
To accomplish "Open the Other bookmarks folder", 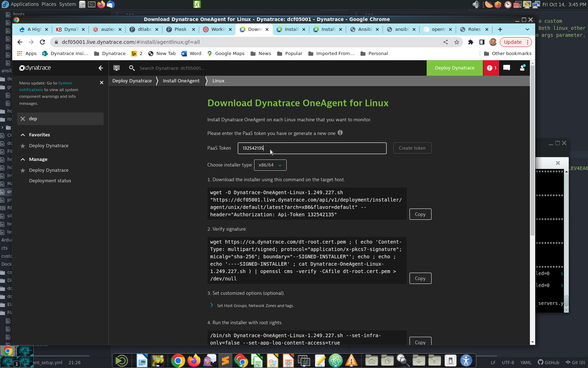I will click(x=507, y=54).
